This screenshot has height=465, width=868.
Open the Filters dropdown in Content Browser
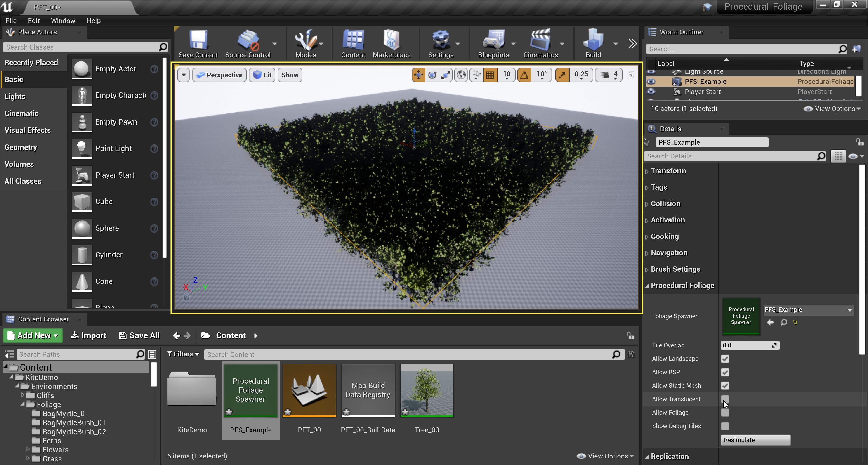(x=183, y=354)
